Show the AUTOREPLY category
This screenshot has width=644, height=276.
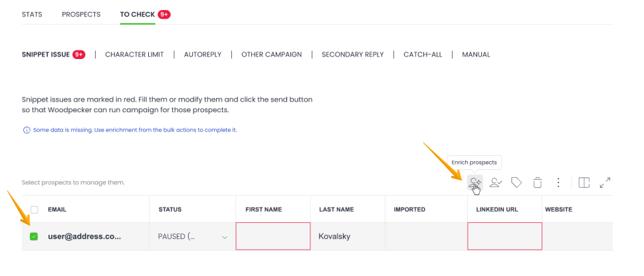click(x=203, y=55)
